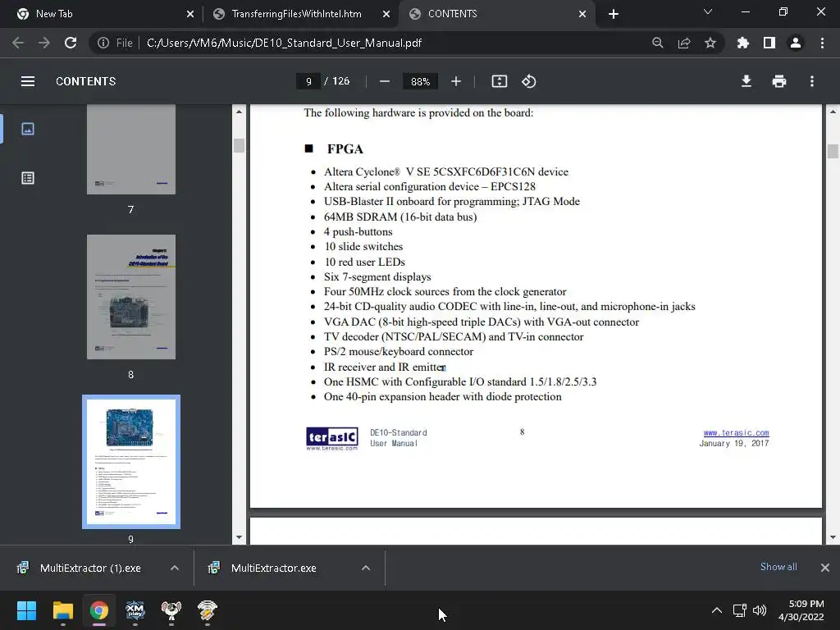Image resolution: width=840 pixels, height=630 pixels.
Task: Open the Chrome profile avatar menu
Action: [x=796, y=43]
